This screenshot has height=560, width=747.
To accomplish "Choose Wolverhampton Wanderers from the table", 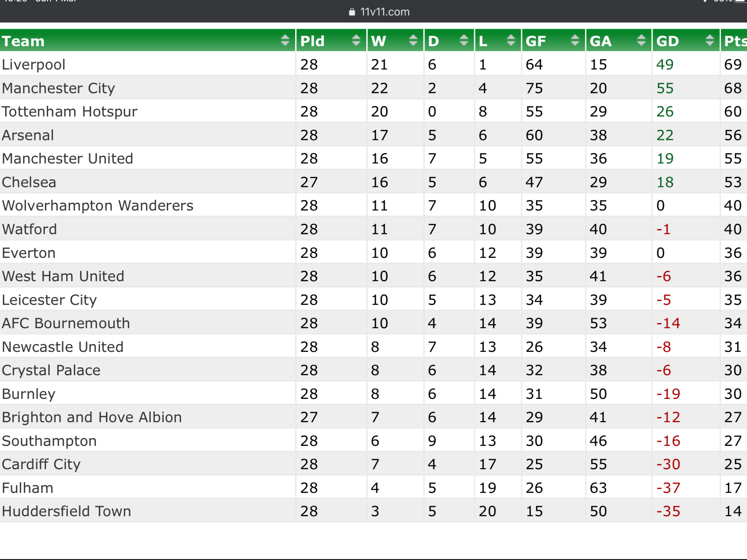I will click(97, 206).
